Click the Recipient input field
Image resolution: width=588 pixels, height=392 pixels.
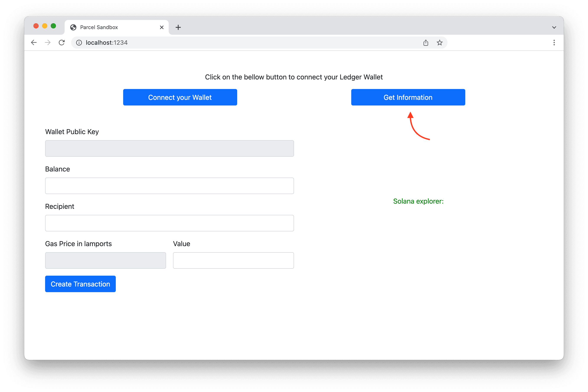pyautogui.click(x=170, y=223)
